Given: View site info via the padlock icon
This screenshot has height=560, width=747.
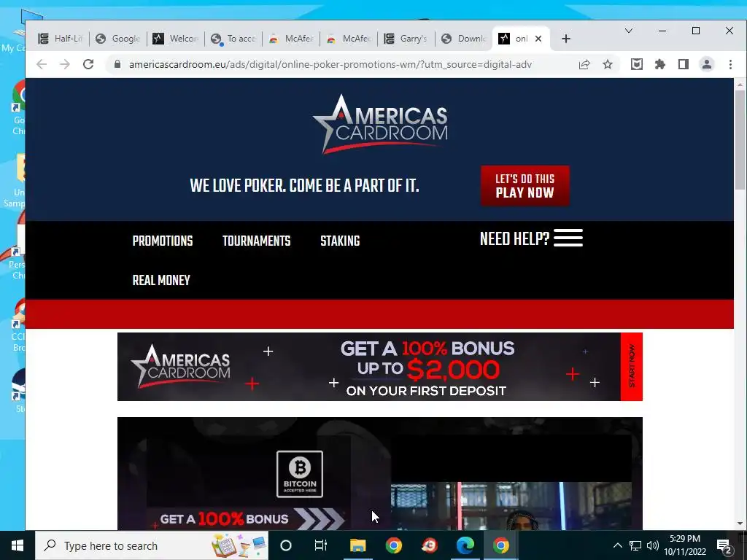Looking at the screenshot, I should pyautogui.click(x=117, y=64).
